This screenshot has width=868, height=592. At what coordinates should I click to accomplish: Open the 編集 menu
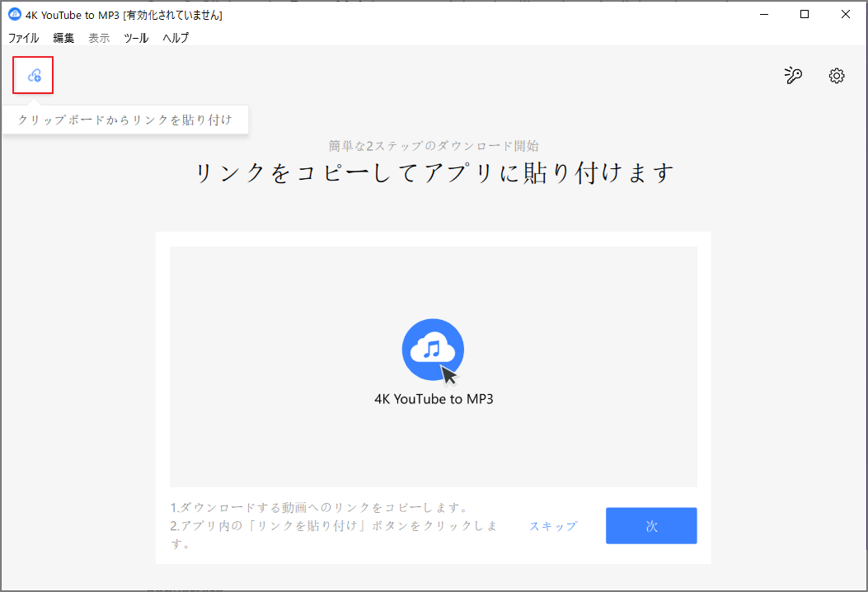pos(63,38)
